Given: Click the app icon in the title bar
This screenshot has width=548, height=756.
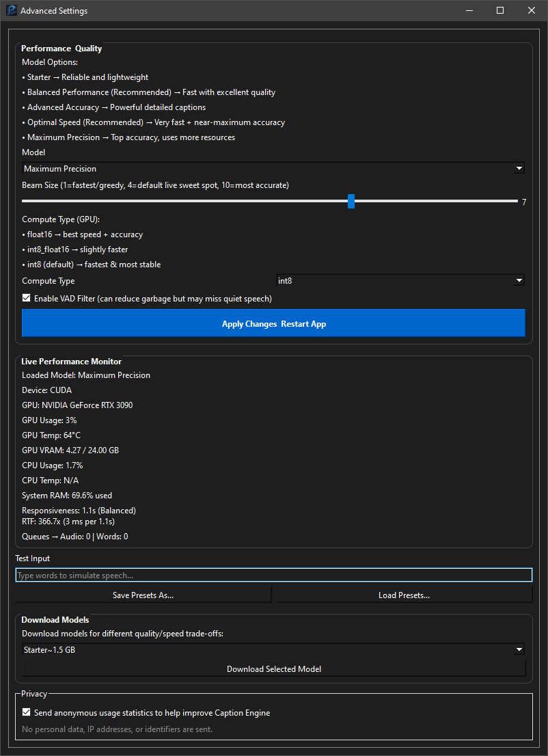Looking at the screenshot, I should [x=10, y=10].
